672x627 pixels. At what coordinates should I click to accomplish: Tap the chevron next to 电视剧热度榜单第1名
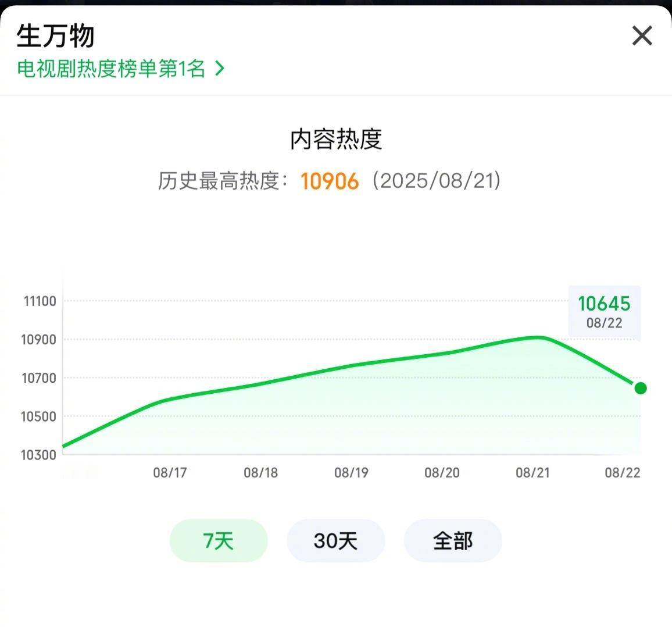[x=219, y=69]
